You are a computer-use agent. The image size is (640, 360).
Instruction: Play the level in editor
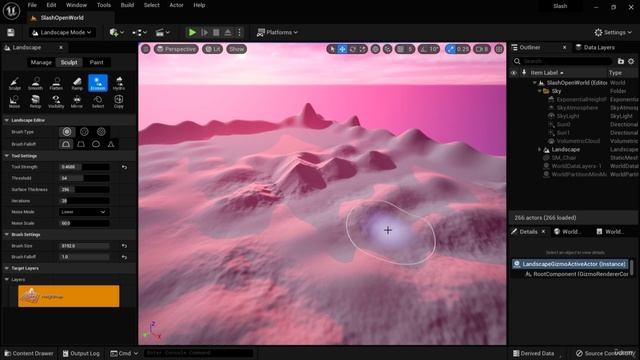[x=192, y=32]
